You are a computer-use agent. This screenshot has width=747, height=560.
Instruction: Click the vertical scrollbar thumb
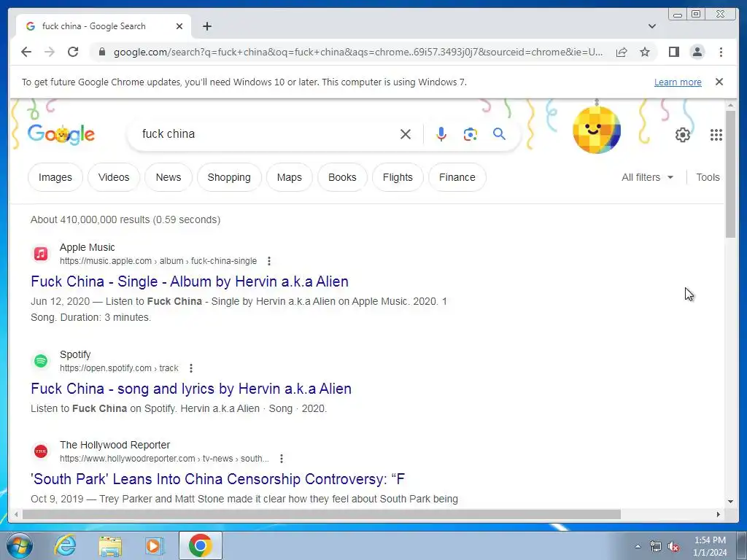point(731,174)
